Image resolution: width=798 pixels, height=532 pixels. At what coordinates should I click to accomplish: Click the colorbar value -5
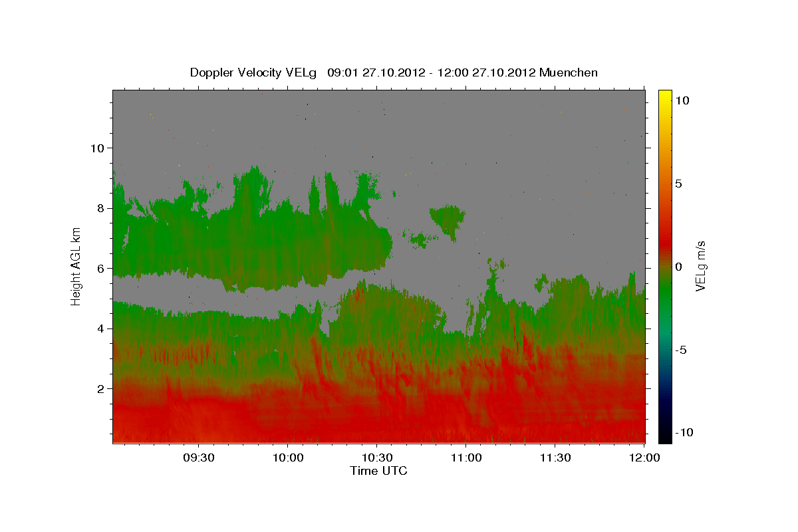[x=681, y=350]
